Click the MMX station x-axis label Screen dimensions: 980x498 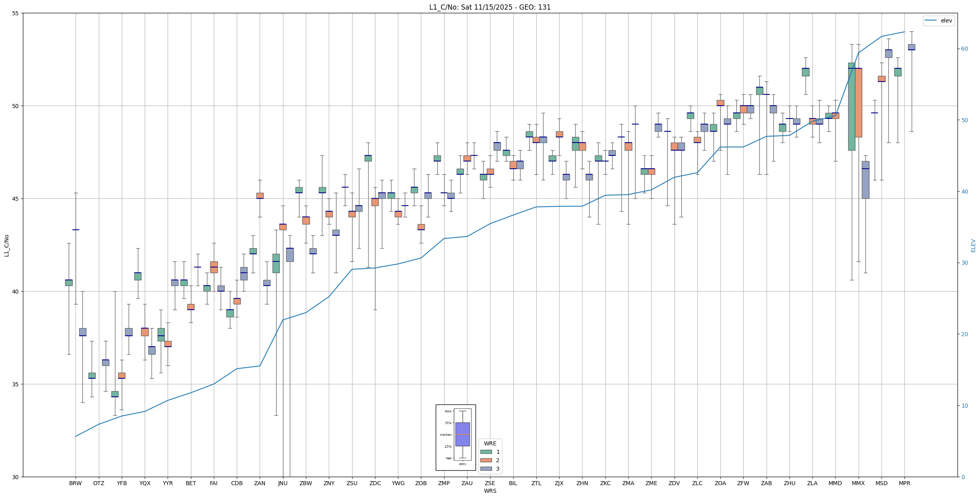[858, 483]
